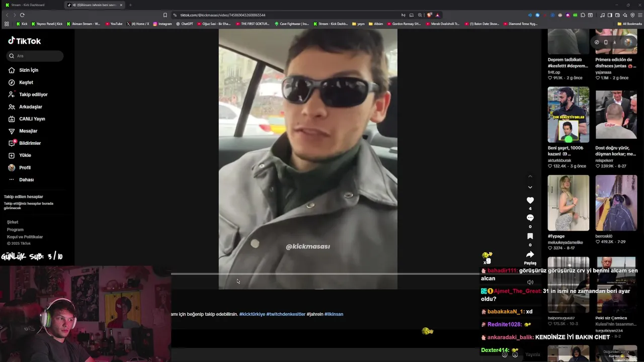Open yayın bookmarks folder
This screenshot has height=362, width=644.
click(359, 24)
